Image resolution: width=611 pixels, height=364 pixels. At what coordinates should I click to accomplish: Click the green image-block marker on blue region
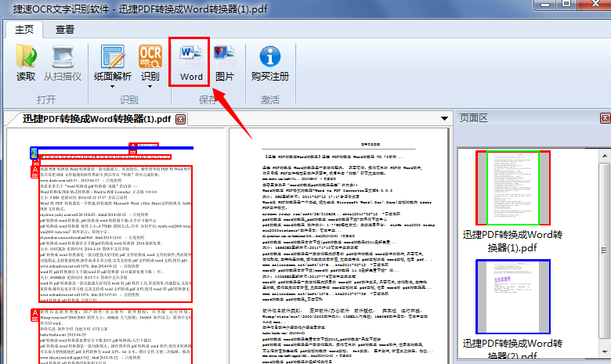pos(34,153)
